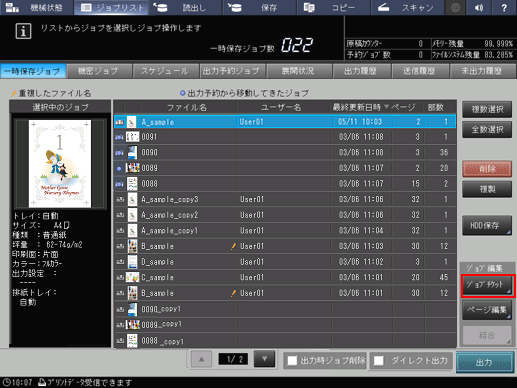517x388 pixels.
Task: Switch to the スキャン scan screen
Action: pyautogui.click(x=408, y=7)
